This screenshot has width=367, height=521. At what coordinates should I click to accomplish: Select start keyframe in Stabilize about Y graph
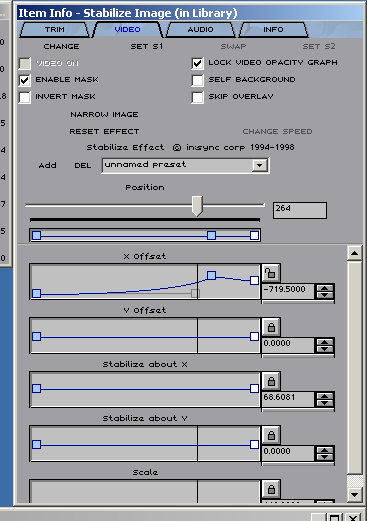pyautogui.click(x=37, y=445)
